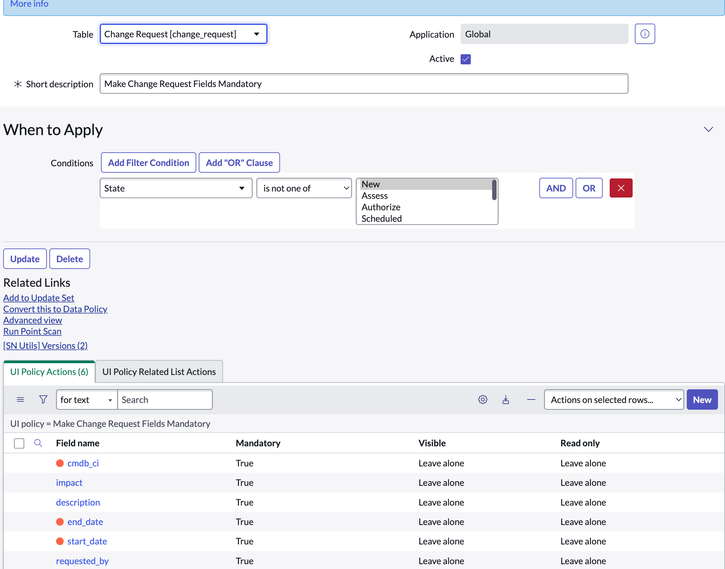This screenshot has height=569, width=725.
Task: Open the 'is not one of' operator dropdown
Action: pos(304,188)
